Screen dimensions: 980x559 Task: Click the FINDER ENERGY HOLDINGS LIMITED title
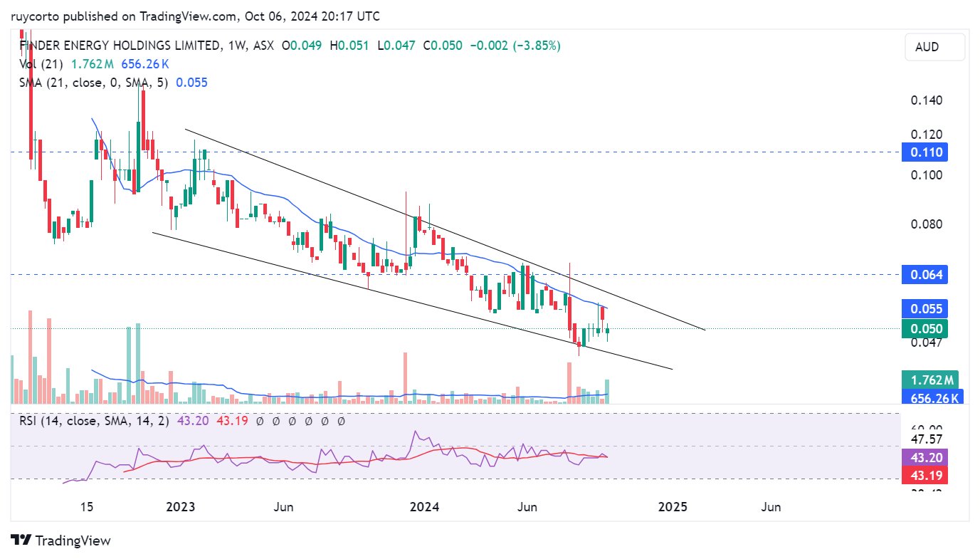(x=120, y=46)
